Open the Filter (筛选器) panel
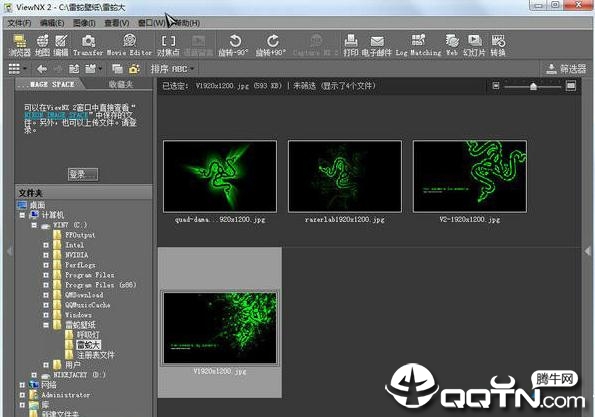595x417 pixels. pyautogui.click(x=565, y=69)
